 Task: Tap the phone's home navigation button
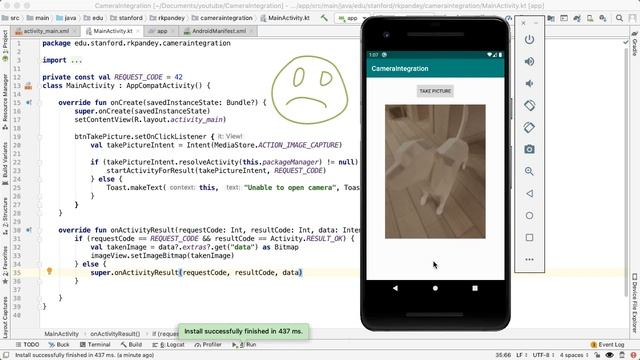435,288
